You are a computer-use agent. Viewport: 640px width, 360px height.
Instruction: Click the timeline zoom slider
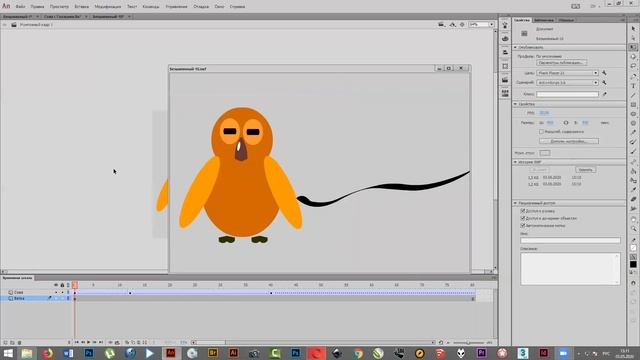(x=469, y=342)
